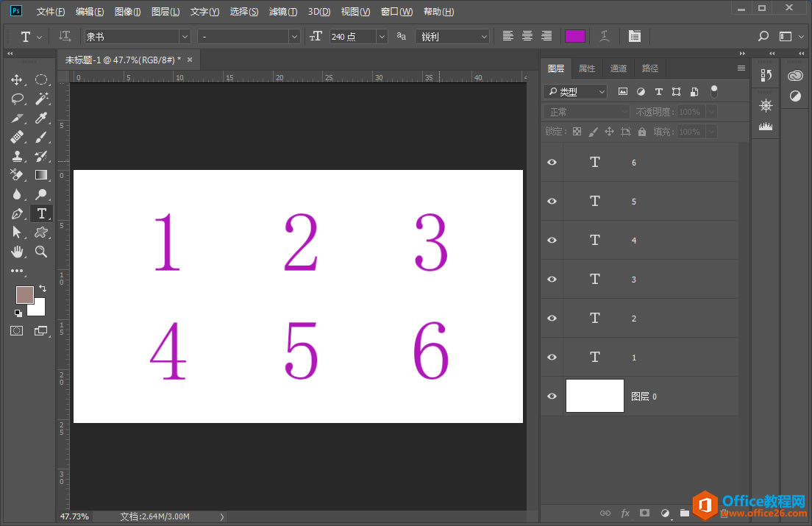This screenshot has width=812, height=526.
Task: Hide text layer 3
Action: point(552,279)
